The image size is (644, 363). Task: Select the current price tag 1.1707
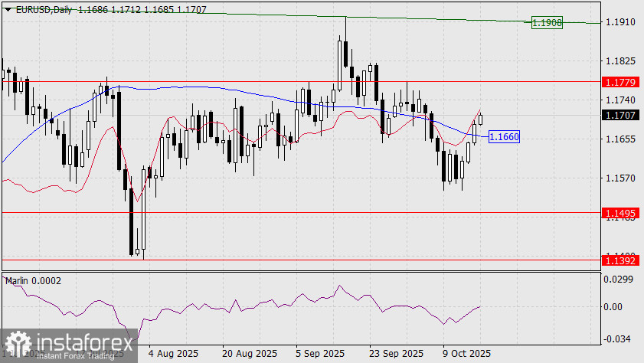tap(620, 116)
